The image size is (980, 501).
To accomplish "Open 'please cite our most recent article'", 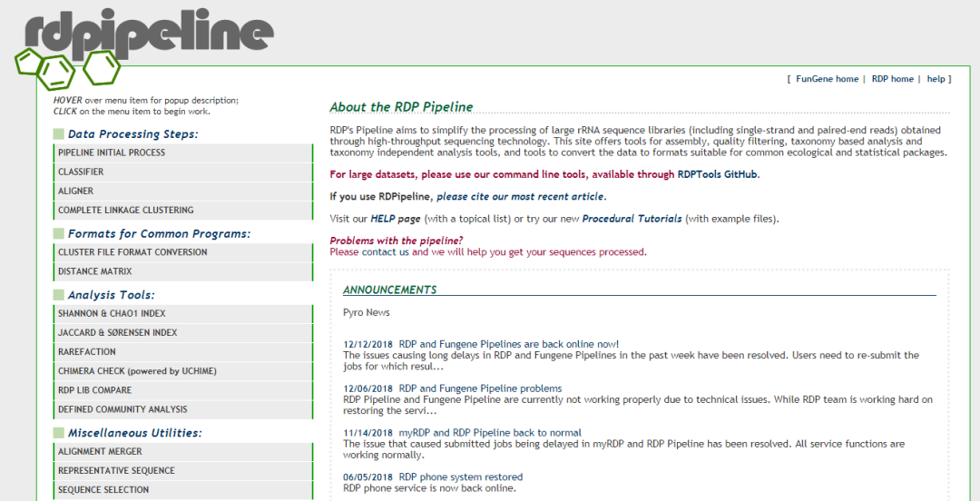I will tap(520, 196).
